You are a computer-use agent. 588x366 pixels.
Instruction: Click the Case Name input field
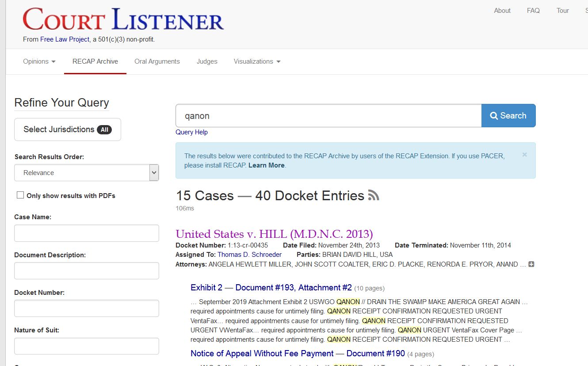coord(87,233)
